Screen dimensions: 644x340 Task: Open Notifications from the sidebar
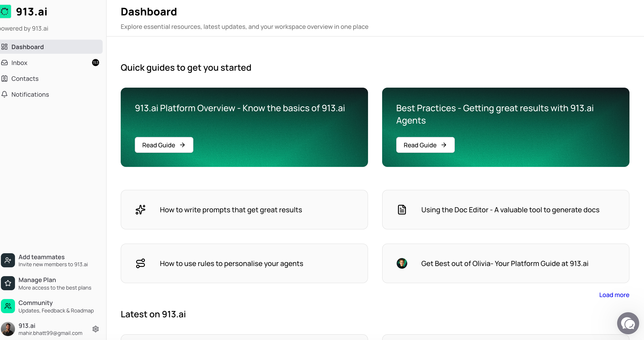tap(30, 94)
